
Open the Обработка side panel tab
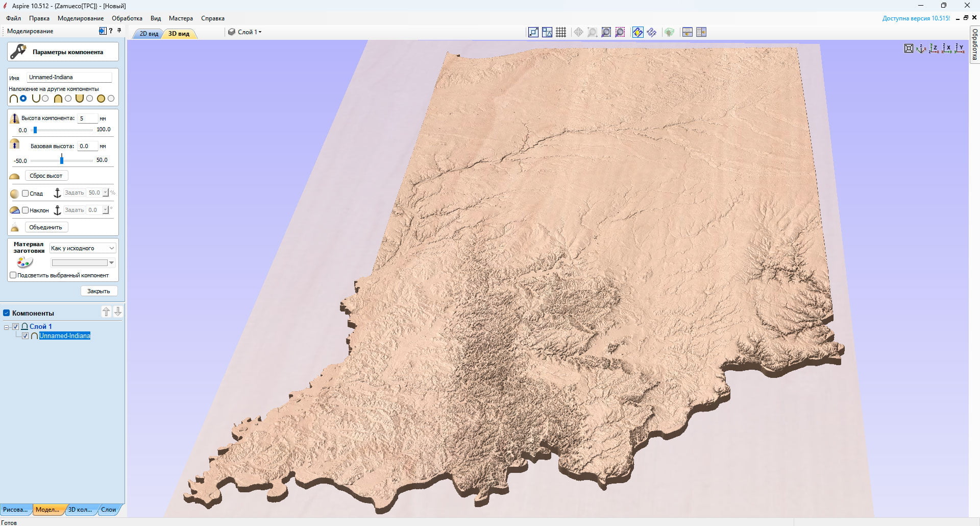pos(974,44)
